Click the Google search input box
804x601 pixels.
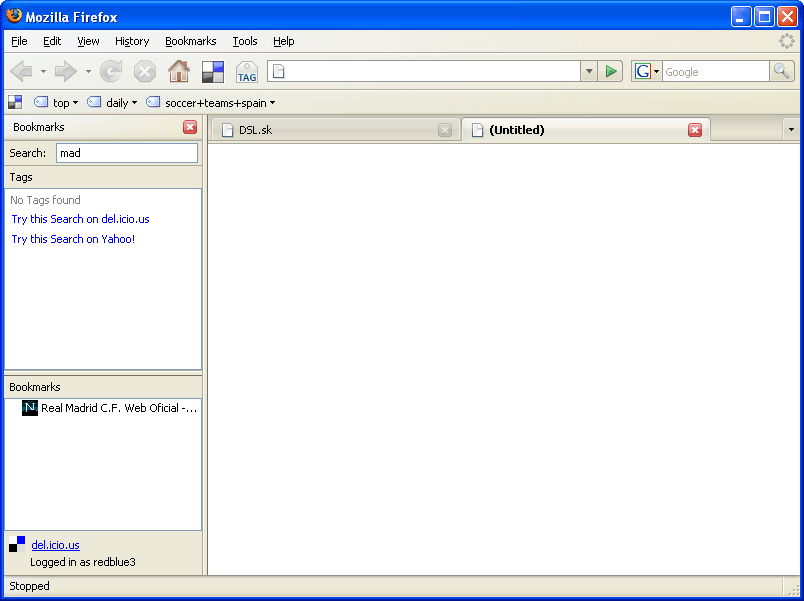point(716,72)
